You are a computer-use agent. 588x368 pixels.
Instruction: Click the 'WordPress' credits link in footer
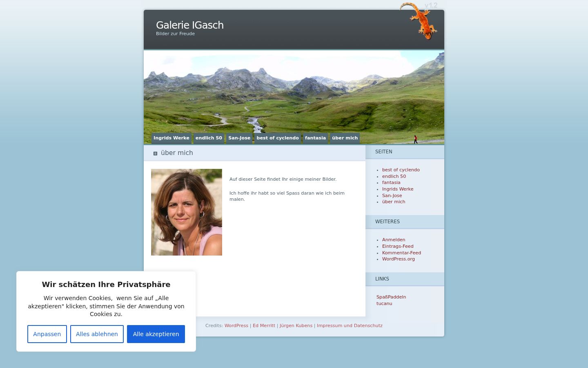[x=236, y=326]
